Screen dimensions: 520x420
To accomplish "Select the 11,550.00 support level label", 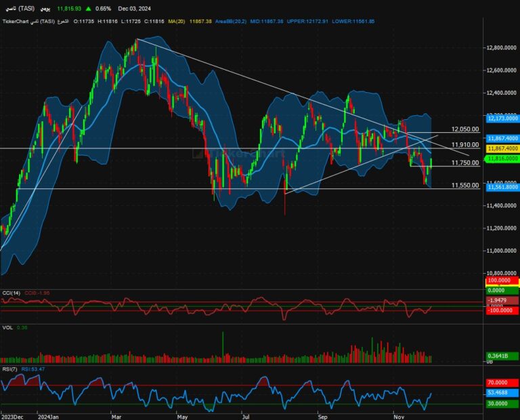I will coord(465,186).
